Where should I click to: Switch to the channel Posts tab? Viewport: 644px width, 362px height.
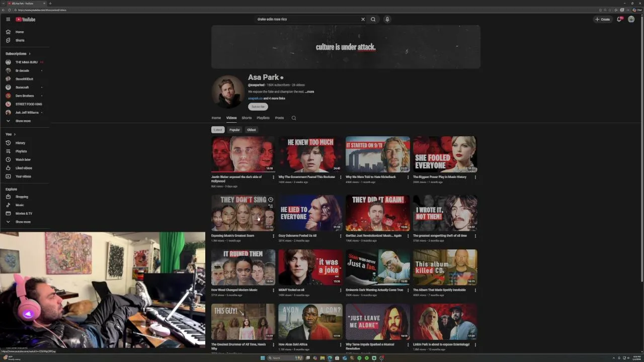279,118
